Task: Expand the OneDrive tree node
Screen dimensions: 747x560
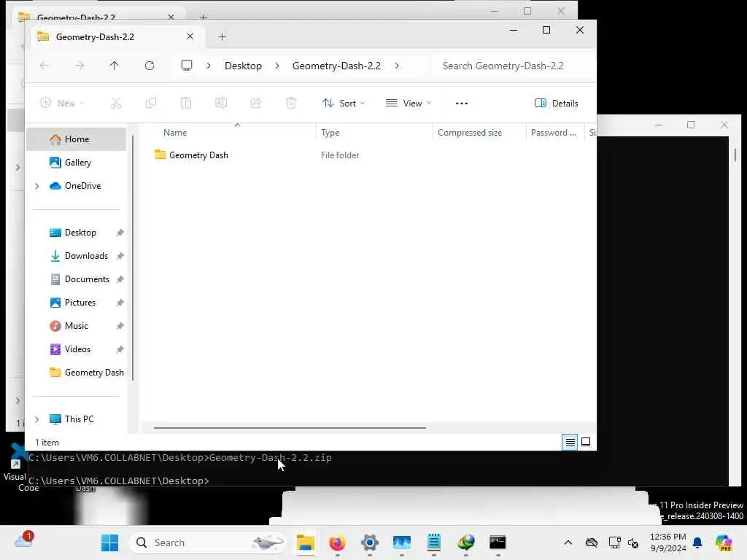Action: [x=37, y=186]
